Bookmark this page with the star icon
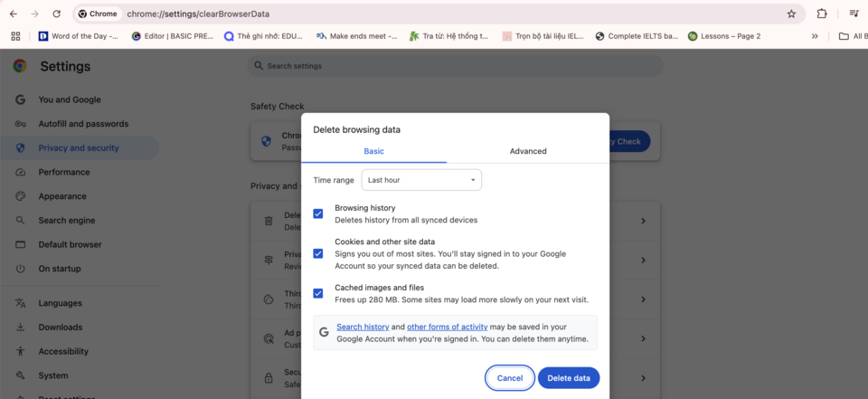 791,14
